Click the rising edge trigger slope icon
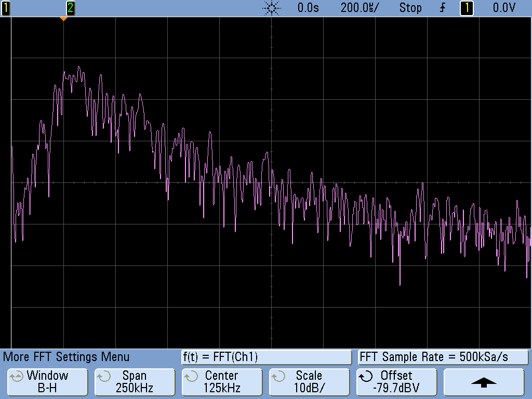This screenshot has height=399, width=532. click(442, 8)
